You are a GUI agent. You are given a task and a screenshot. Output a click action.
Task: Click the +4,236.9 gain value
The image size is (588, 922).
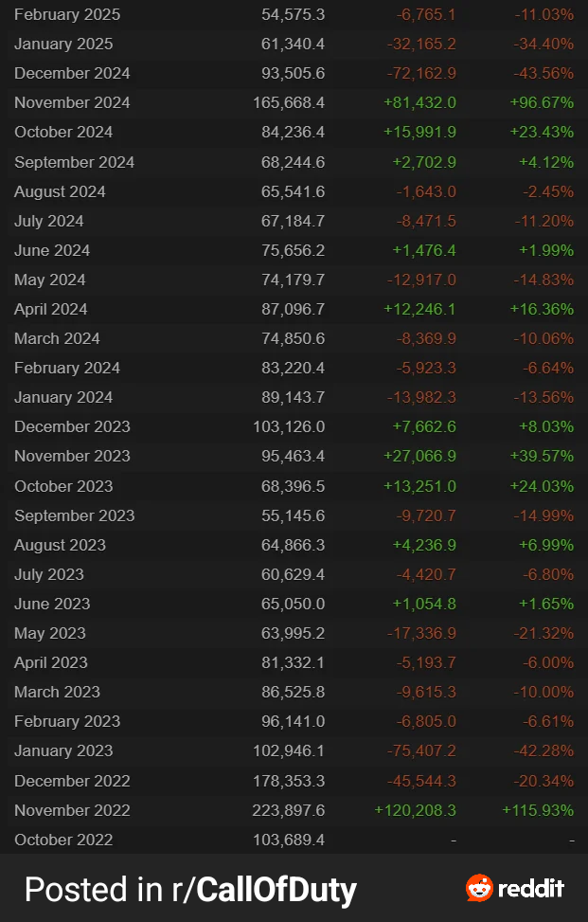[425, 545]
